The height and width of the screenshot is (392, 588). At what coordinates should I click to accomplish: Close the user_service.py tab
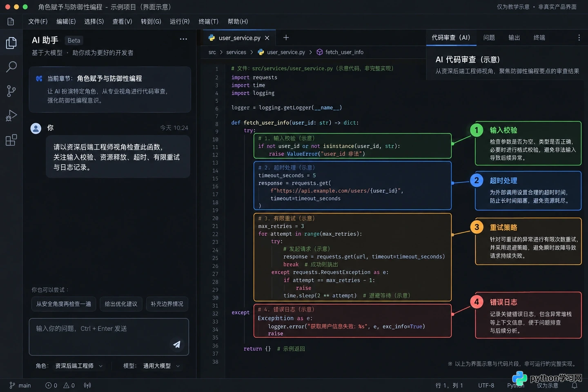[x=267, y=38]
